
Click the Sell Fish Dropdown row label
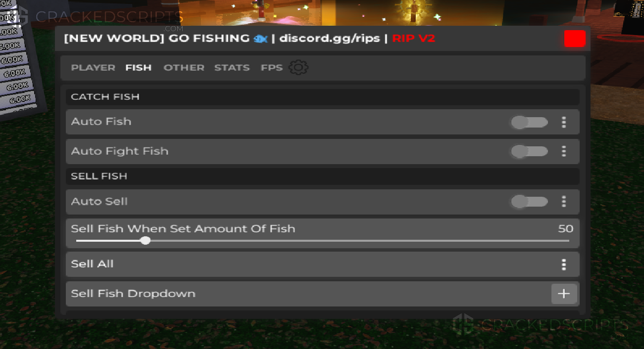click(133, 294)
